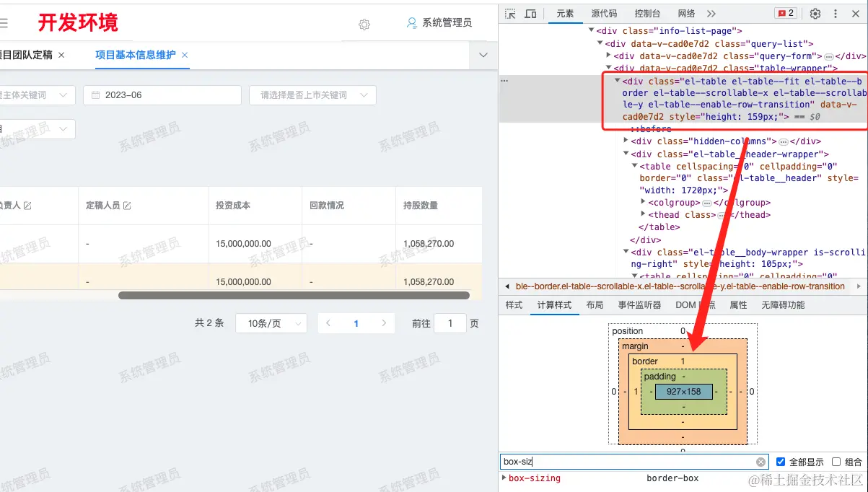Screen dimensions: 868x492
Task: Click the 927×158 content box in box model
Action: (x=683, y=392)
